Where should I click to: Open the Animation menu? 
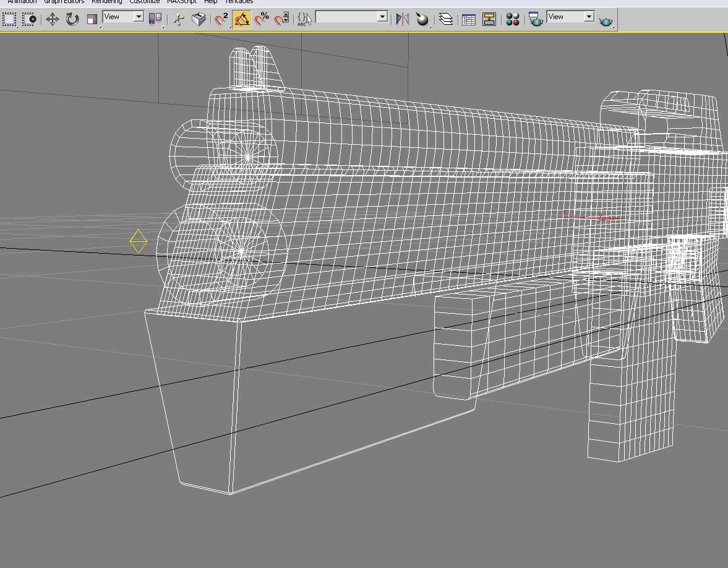[22, 2]
